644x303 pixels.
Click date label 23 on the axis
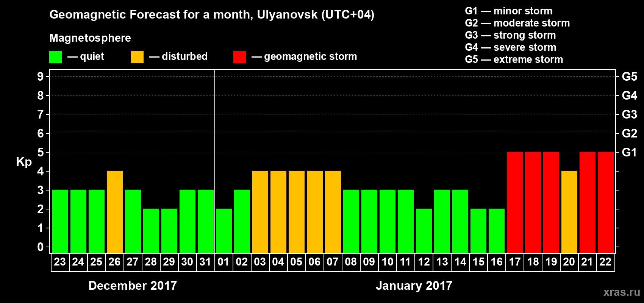tap(60, 262)
